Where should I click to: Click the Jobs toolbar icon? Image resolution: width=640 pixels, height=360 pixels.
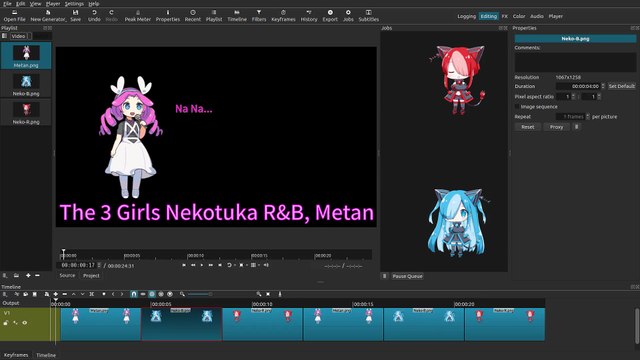348,16
